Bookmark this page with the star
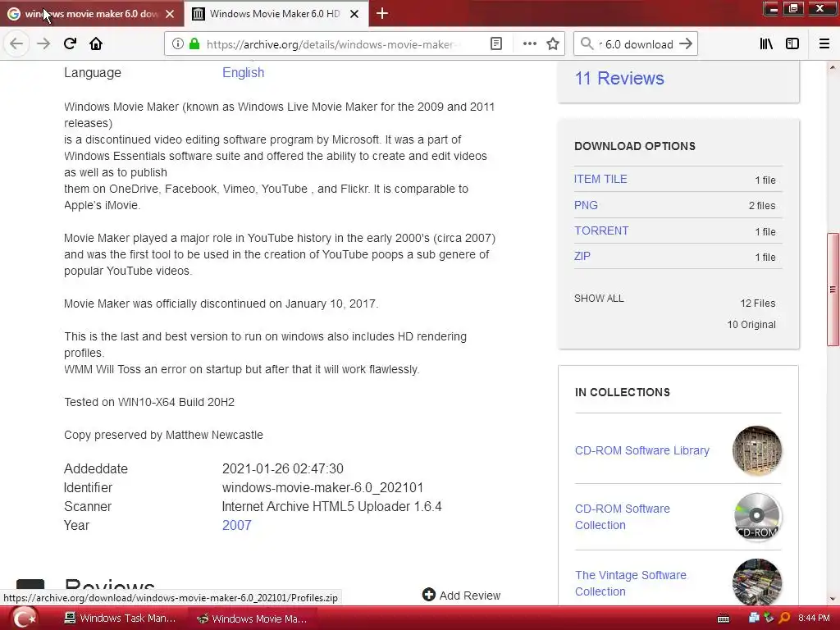840x630 pixels. 553,44
